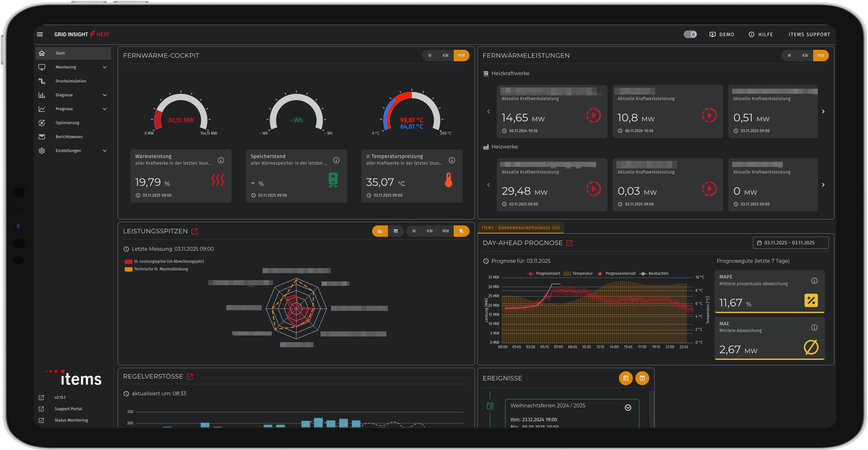
Task: Open the Day-Ahead date range field
Action: (791, 243)
